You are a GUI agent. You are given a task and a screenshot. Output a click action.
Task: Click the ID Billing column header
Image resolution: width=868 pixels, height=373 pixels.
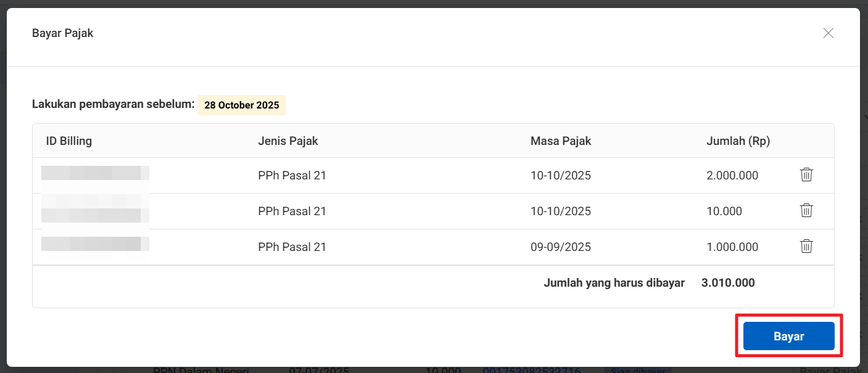click(68, 141)
